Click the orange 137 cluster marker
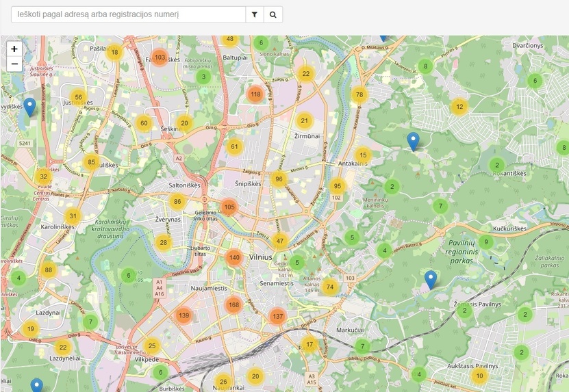Screen dimensions: 569x392 click(x=277, y=316)
